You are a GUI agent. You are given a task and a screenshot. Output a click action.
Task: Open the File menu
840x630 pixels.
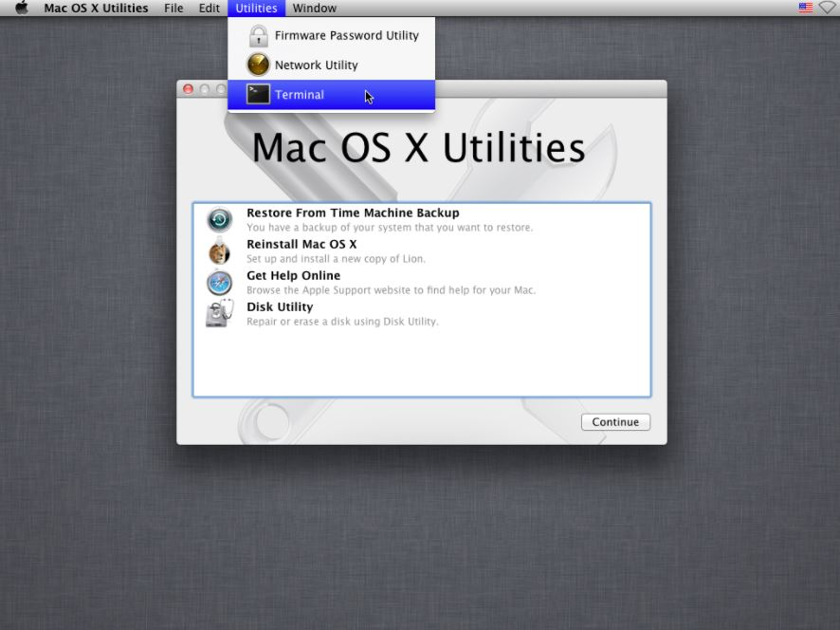(x=173, y=9)
